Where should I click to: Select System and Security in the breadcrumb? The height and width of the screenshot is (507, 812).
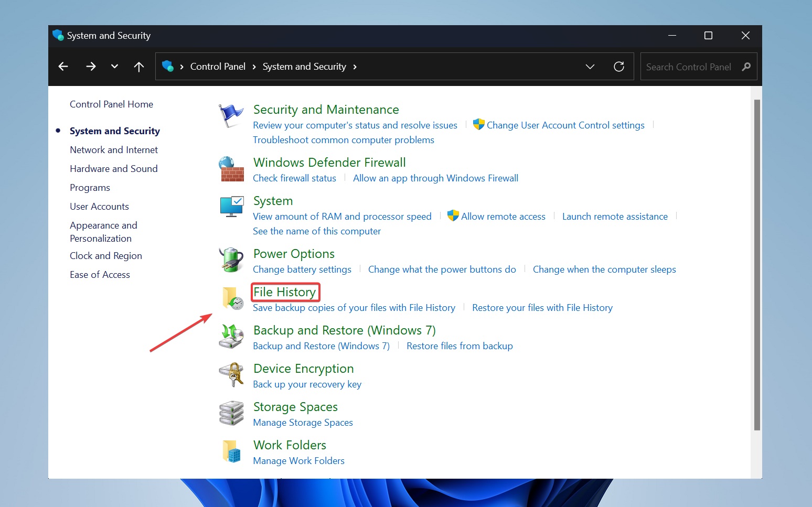(304, 67)
